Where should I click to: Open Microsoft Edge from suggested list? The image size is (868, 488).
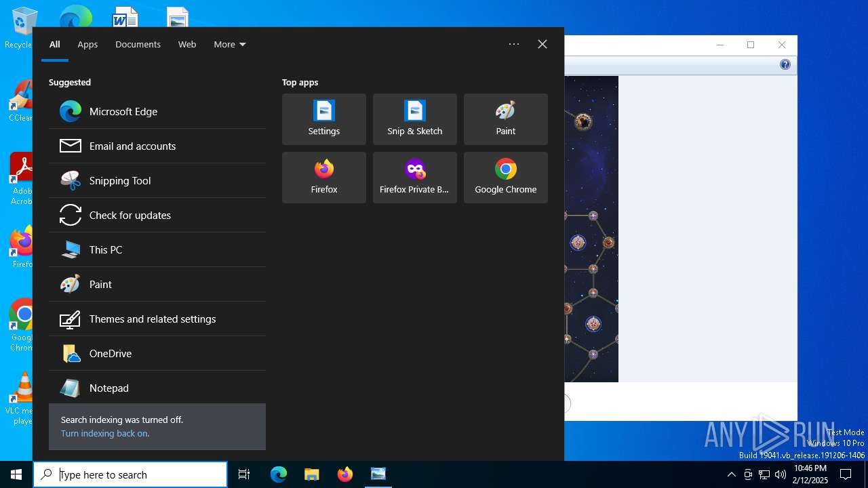tap(157, 111)
